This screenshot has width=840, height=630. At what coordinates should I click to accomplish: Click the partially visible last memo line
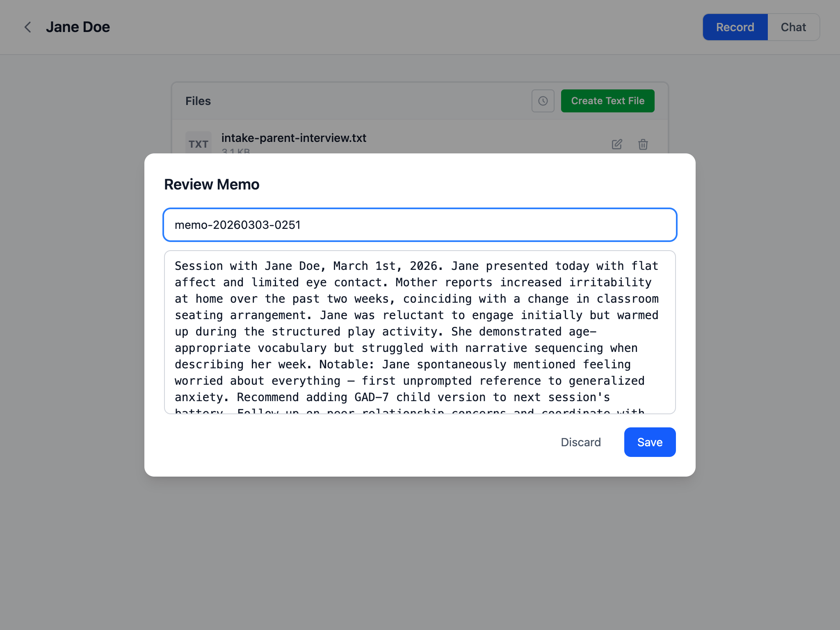(x=410, y=411)
